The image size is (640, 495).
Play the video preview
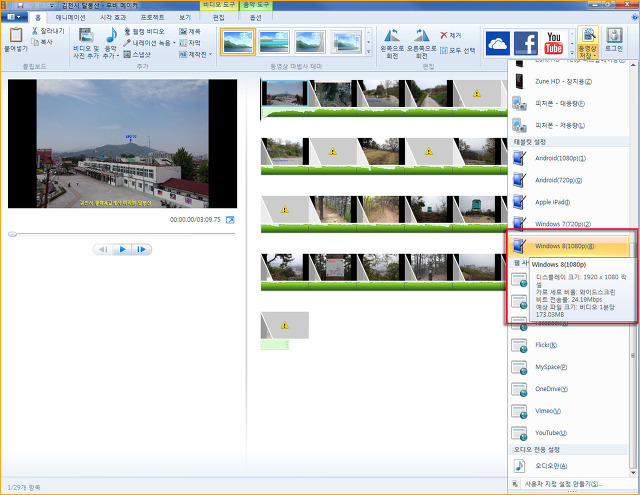tap(122, 249)
